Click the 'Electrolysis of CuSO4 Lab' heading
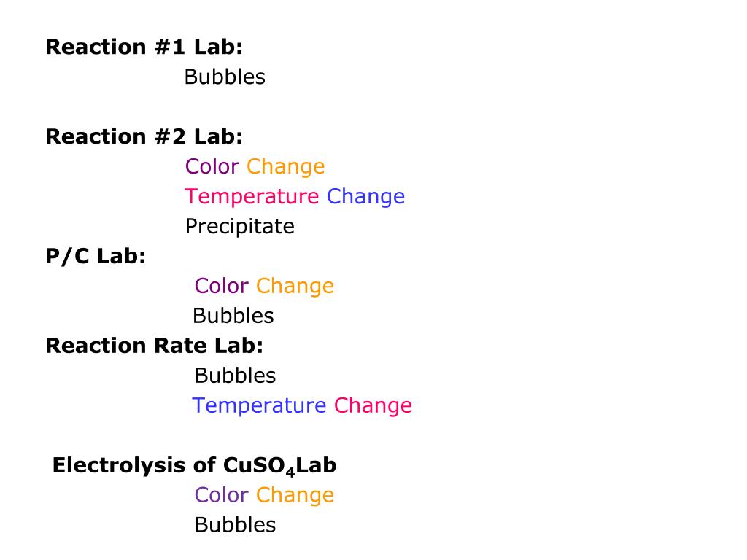This screenshot has width=747, height=560. point(194,466)
